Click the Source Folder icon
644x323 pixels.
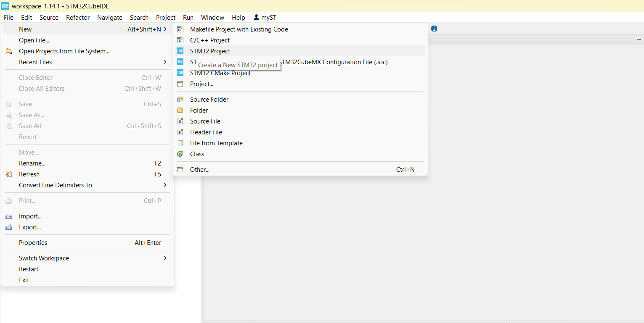(x=180, y=100)
